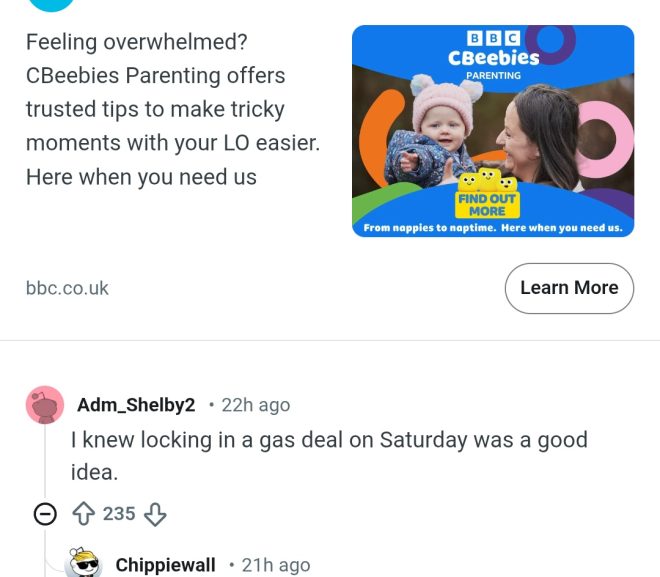This screenshot has height=577, width=660.
Task: Upvote the Adm_Shelby2 comment
Action: (x=82, y=514)
